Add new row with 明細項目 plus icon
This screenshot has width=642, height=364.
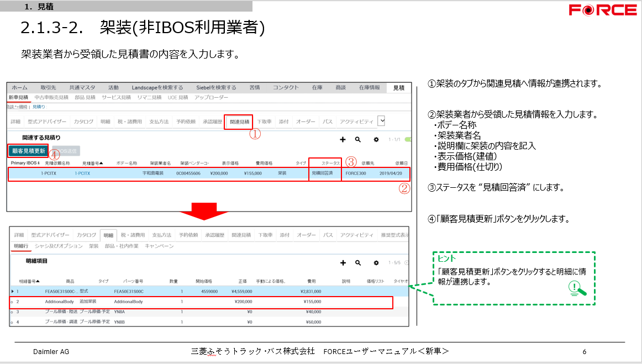343,263
